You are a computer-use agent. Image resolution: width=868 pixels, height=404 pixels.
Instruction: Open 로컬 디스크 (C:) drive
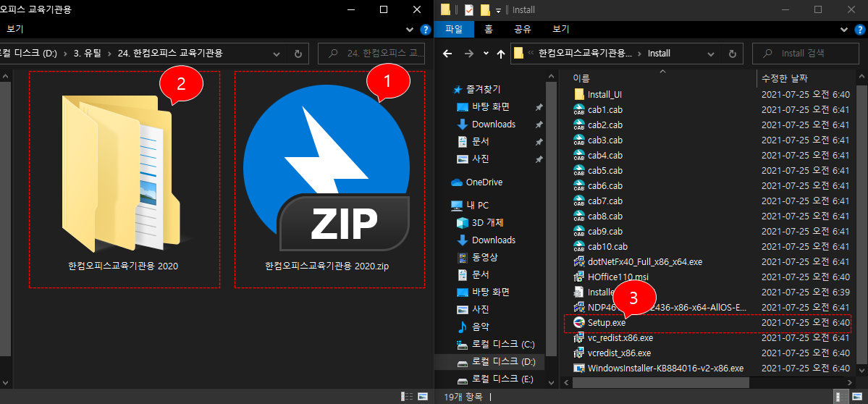[495, 344]
